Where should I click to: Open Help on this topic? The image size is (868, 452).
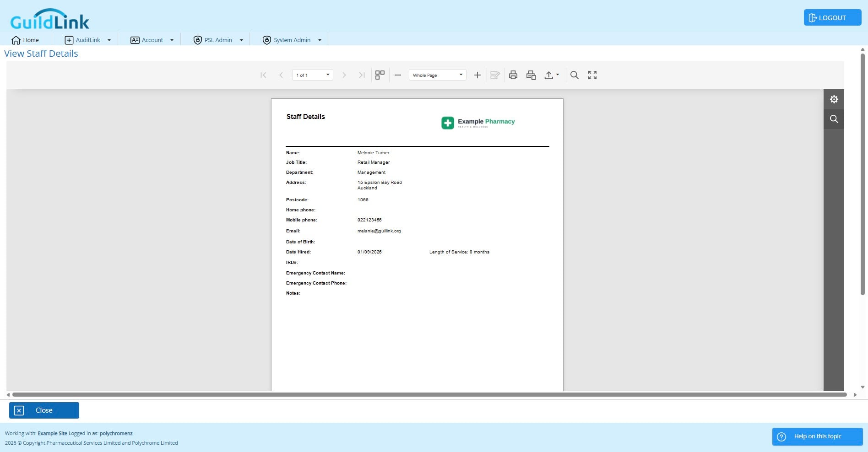pos(817,436)
